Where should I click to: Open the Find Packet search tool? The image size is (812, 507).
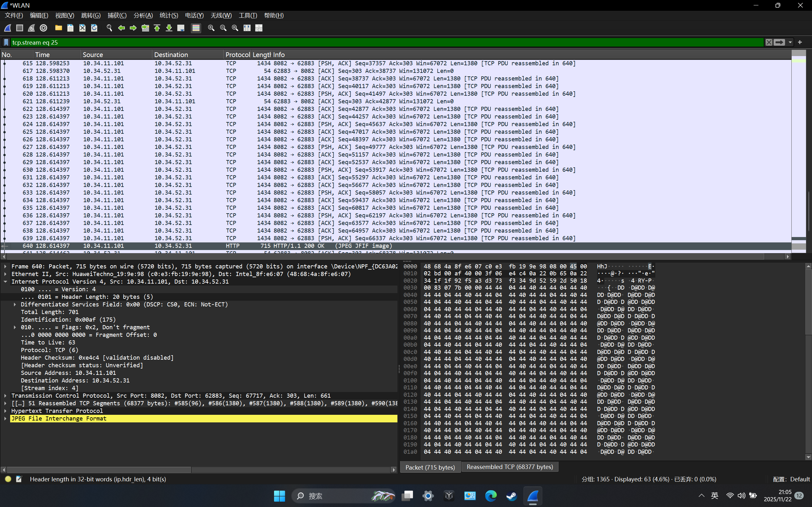[x=109, y=28]
